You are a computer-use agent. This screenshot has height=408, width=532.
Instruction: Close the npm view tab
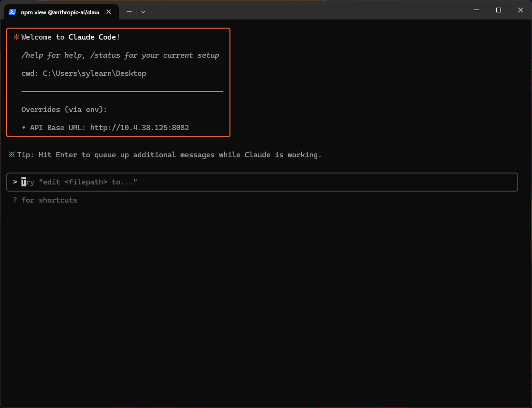point(109,12)
